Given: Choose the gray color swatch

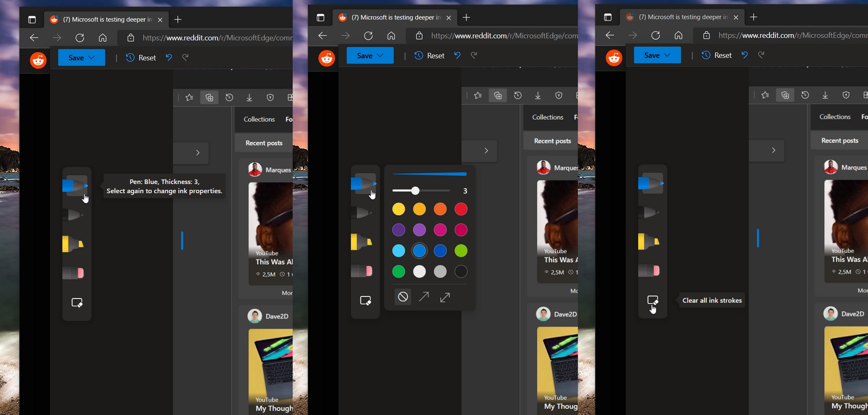Looking at the screenshot, I should 440,271.
